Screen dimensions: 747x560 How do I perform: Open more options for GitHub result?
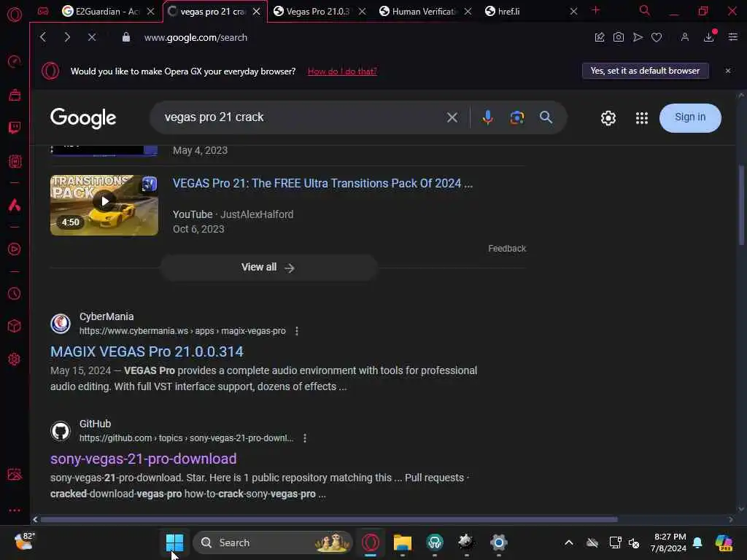305,438
